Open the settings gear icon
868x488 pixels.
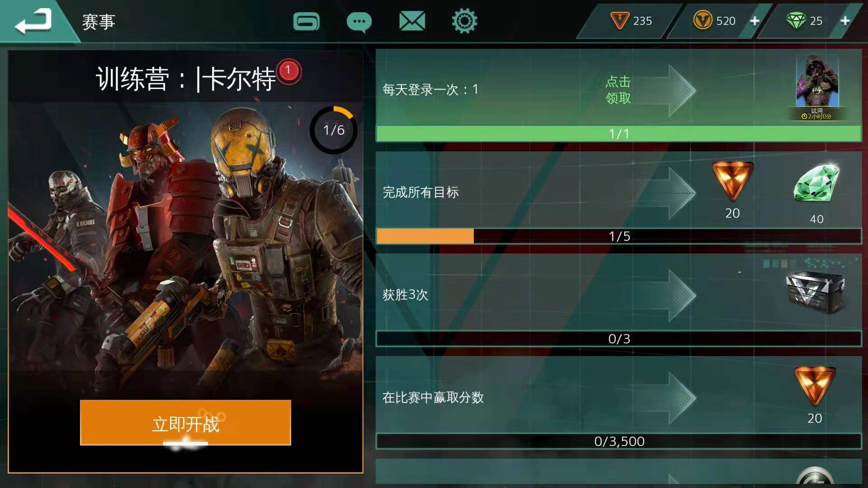(x=464, y=21)
